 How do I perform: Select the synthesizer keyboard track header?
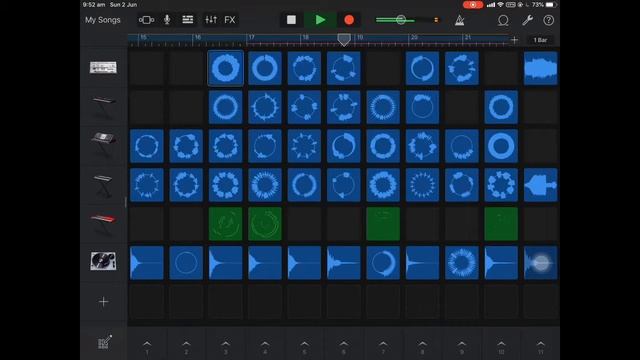pyautogui.click(x=103, y=145)
